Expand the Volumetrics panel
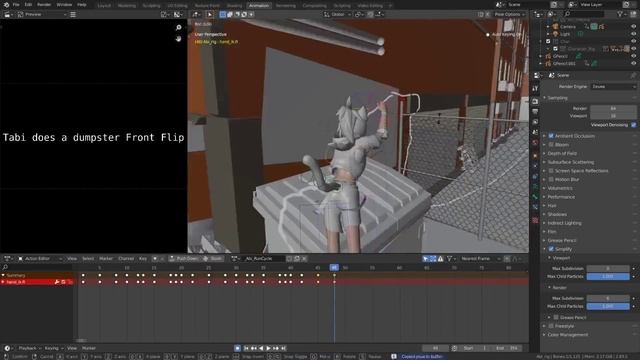This screenshot has width=640, height=360. point(560,188)
